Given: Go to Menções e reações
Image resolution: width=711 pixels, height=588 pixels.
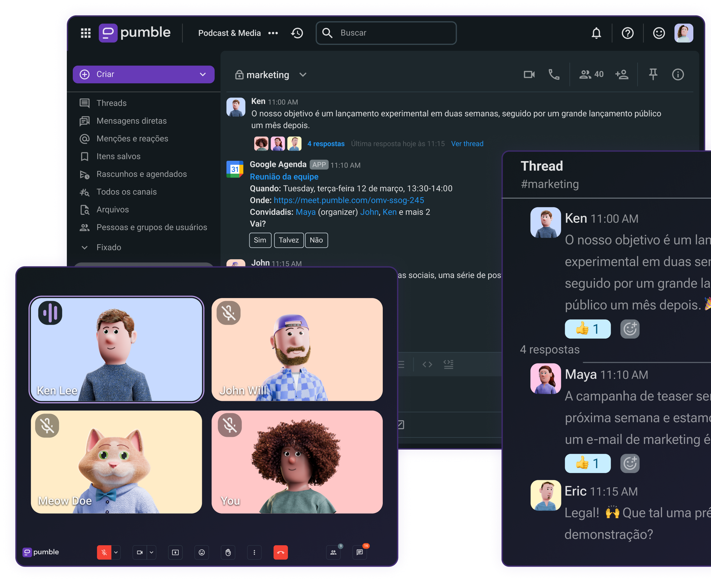Looking at the screenshot, I should [x=132, y=138].
